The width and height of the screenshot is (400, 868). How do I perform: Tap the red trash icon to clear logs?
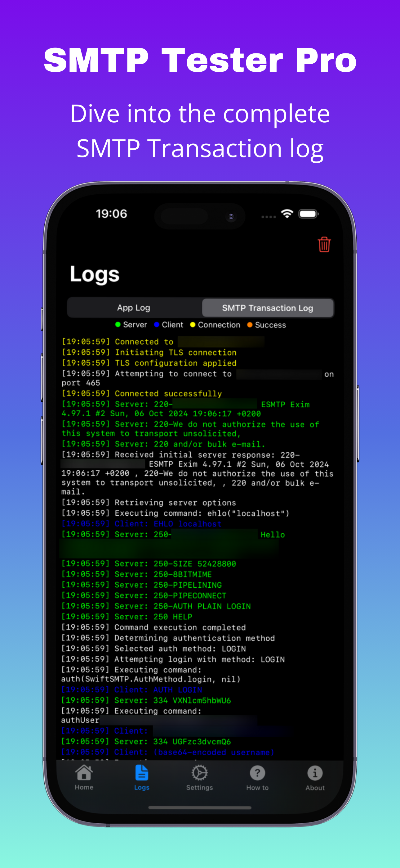click(x=324, y=244)
